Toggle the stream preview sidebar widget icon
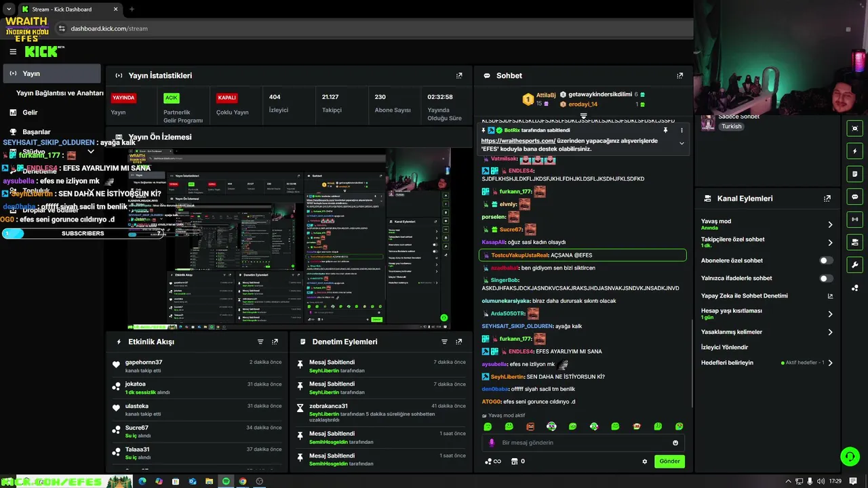 coord(854,128)
